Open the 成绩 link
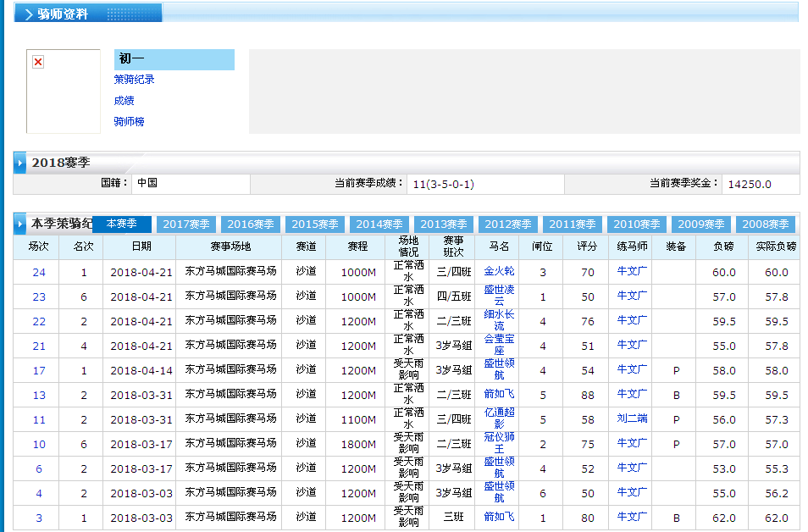 pyautogui.click(x=124, y=101)
